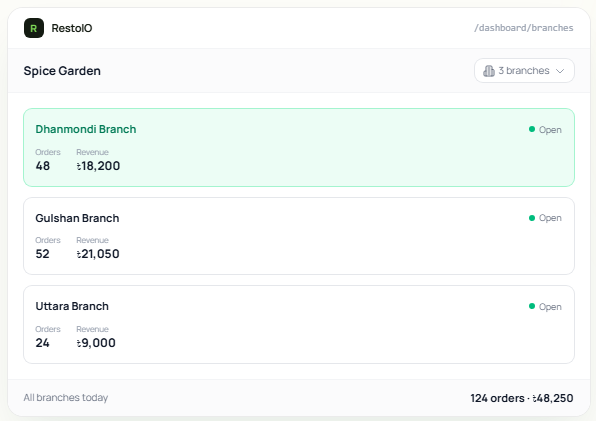Screen dimensions: 596x421
Task: Select the Dhanmondi Branch card
Action: 299,147
